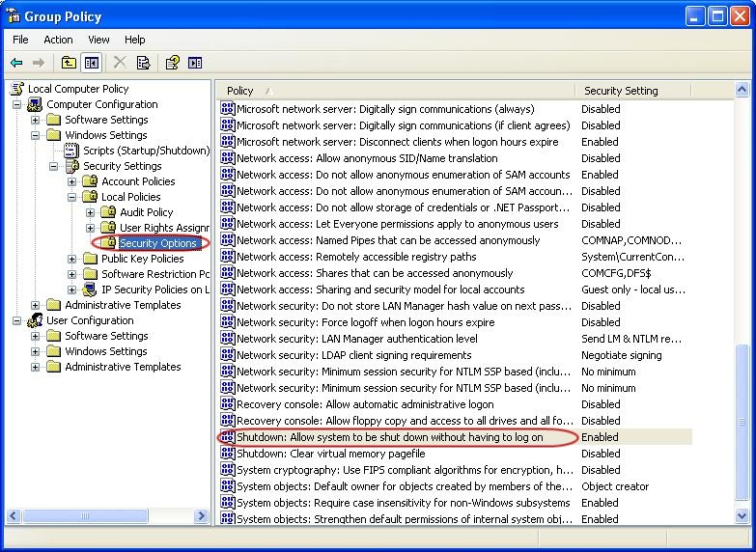Click the policy list scroll up arrow
Viewport: 756px width, 552px height.
[x=742, y=90]
